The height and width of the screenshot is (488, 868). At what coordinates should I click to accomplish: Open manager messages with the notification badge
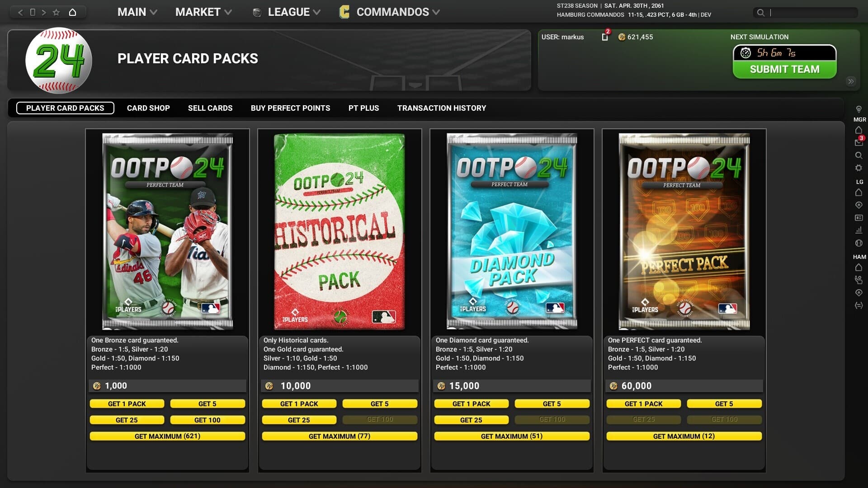point(859,142)
